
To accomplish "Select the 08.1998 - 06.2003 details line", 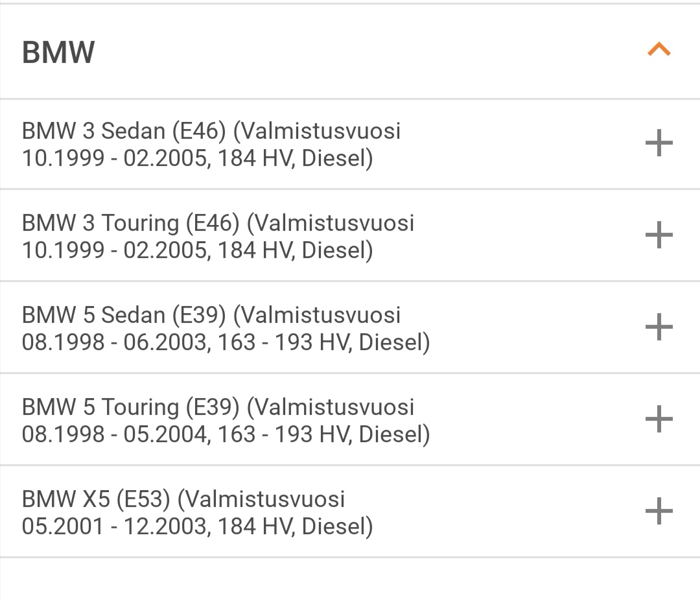I will pyautogui.click(x=226, y=342).
